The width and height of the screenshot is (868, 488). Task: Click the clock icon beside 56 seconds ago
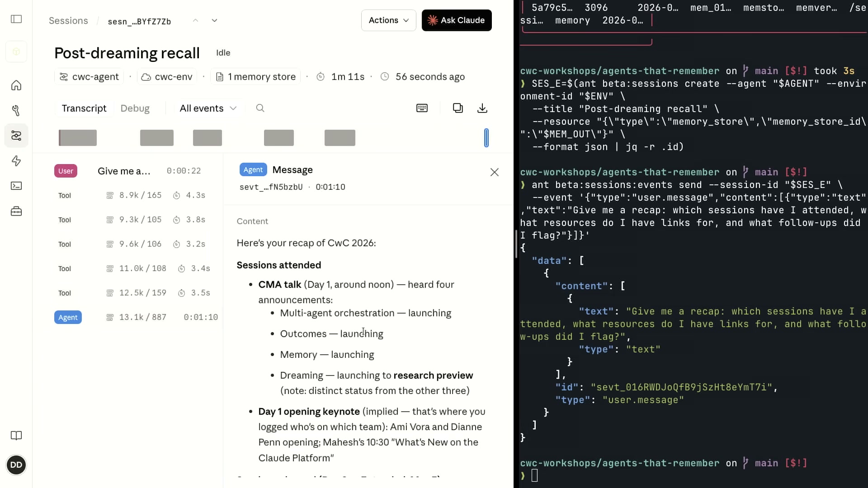385,77
